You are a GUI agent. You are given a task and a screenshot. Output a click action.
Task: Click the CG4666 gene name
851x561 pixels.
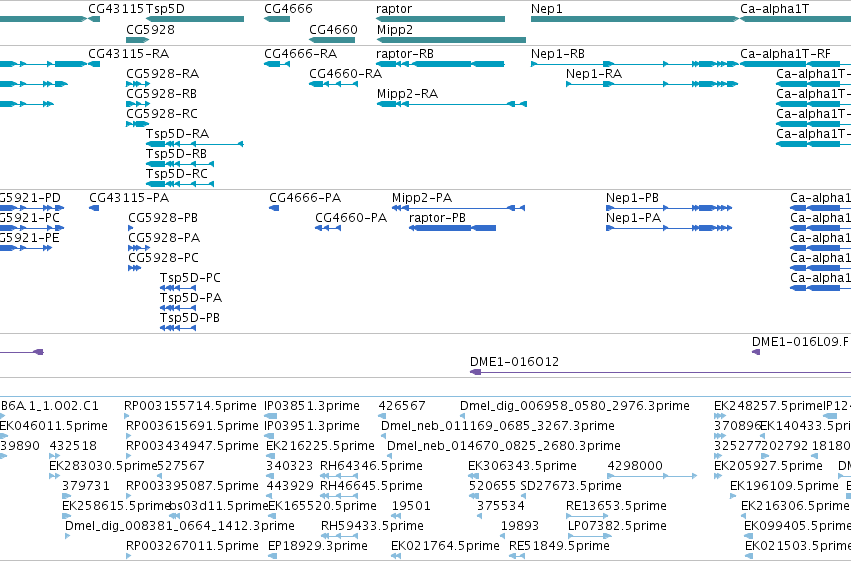pos(288,9)
